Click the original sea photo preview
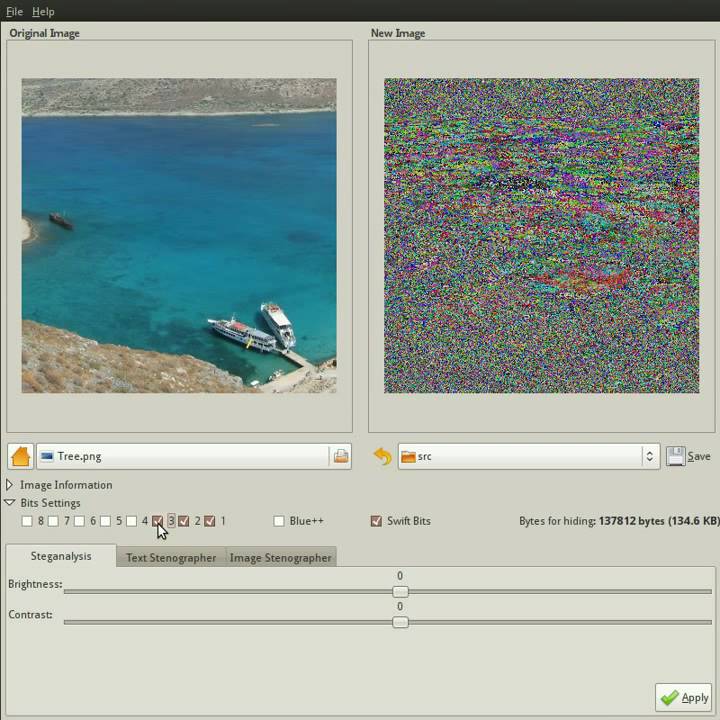 179,236
